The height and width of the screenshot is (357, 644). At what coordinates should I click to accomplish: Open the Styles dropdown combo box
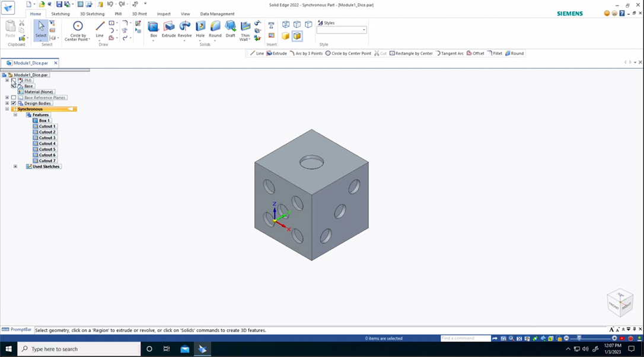[x=342, y=30]
